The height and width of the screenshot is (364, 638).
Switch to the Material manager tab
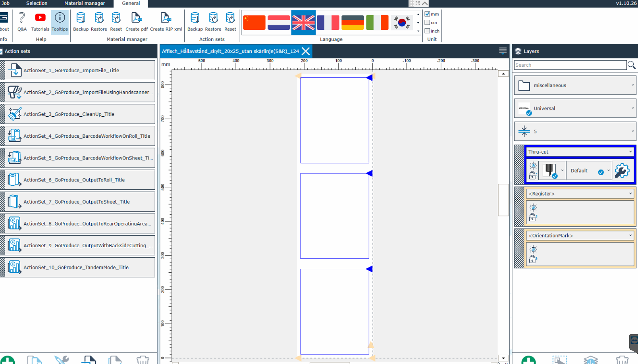[85, 3]
